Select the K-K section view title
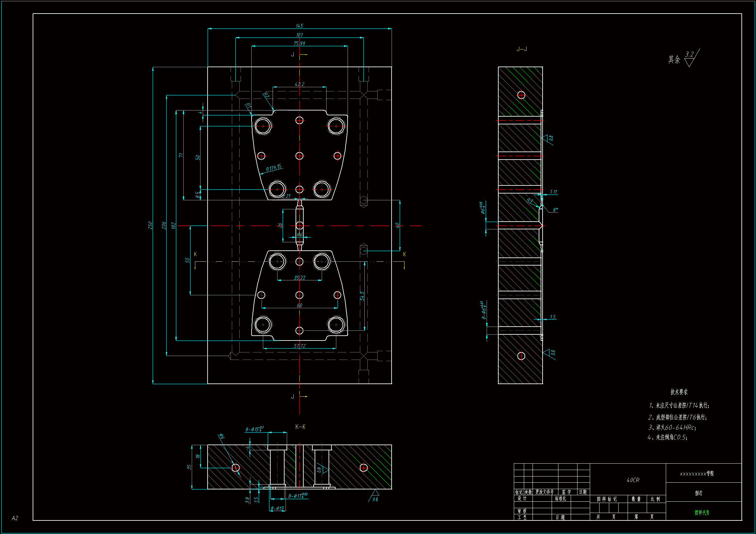756x534 pixels. coord(300,427)
